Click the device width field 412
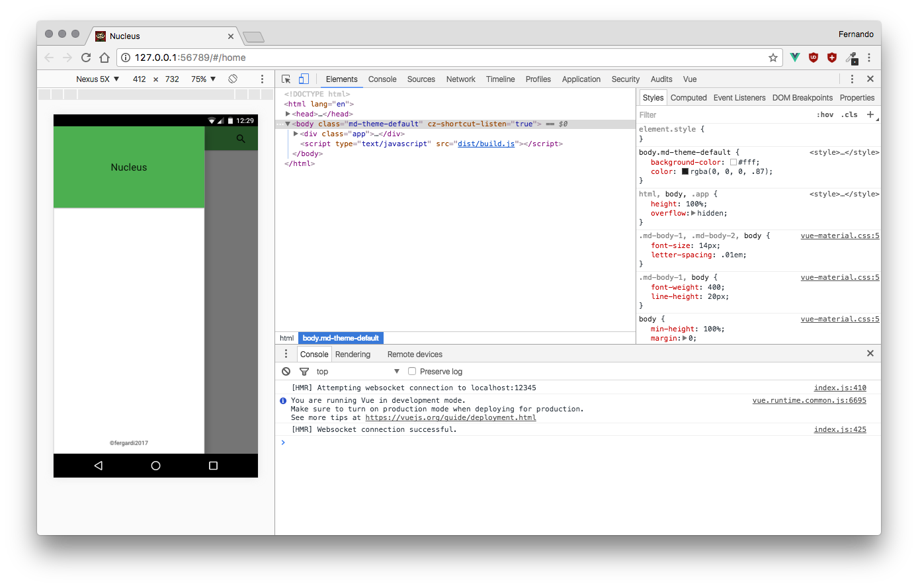The width and height of the screenshot is (918, 588). (x=140, y=79)
